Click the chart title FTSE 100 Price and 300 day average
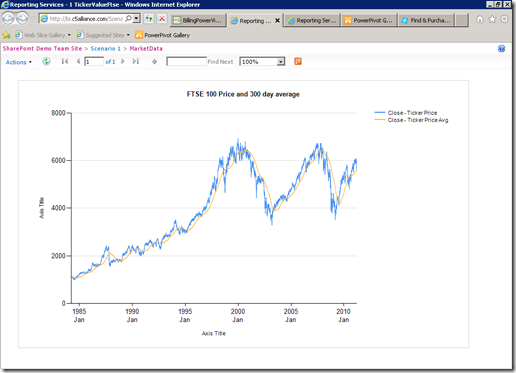Image resolution: width=516 pixels, height=373 pixels. [243, 94]
